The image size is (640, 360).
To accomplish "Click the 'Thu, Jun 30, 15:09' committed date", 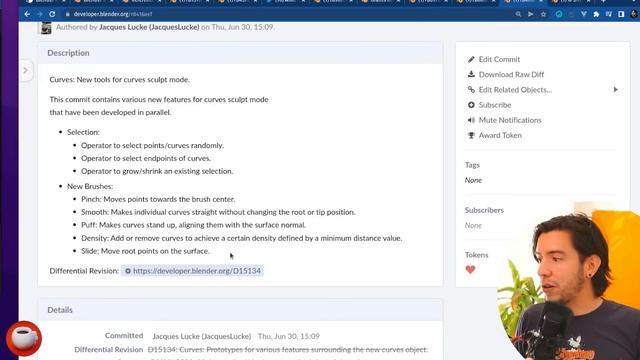I will pyautogui.click(x=289, y=336).
